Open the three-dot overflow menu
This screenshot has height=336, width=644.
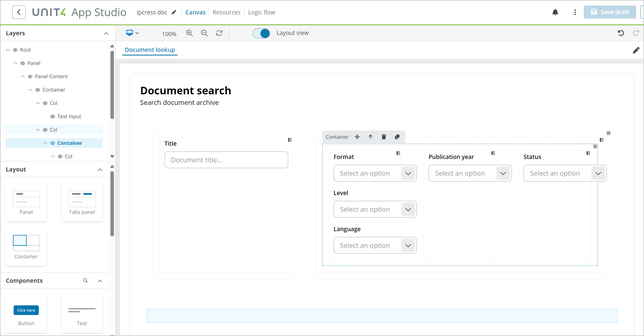tap(575, 12)
